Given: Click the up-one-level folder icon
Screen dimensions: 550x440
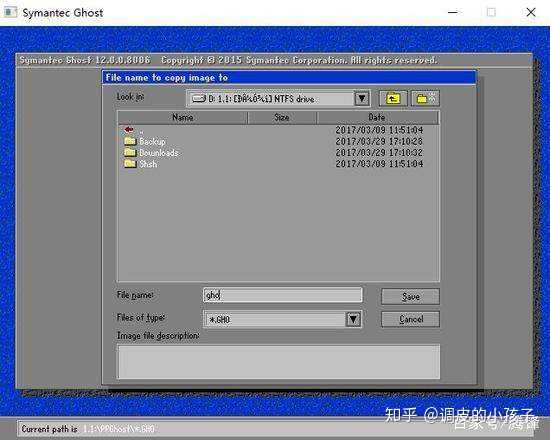Looking at the screenshot, I should (393, 99).
